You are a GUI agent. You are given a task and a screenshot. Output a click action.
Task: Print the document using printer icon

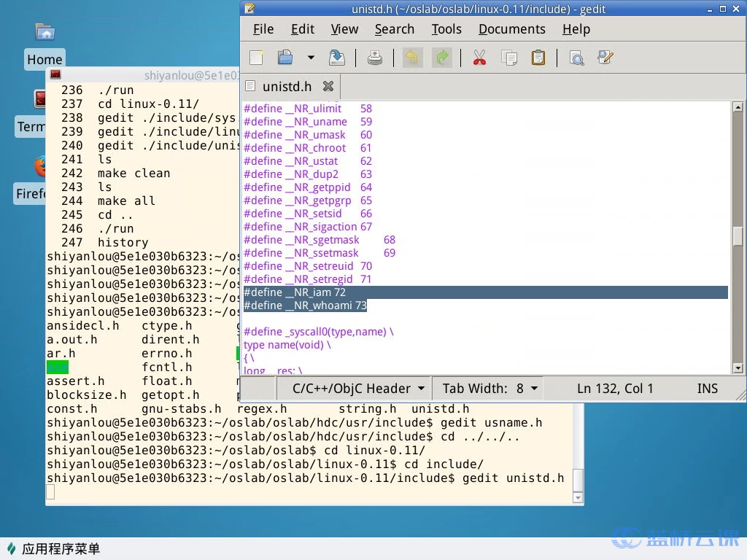[375, 58]
